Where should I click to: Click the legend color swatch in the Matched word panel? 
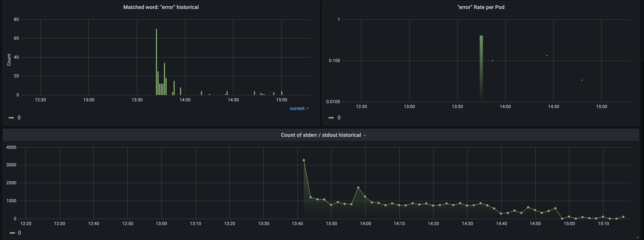pos(11,118)
